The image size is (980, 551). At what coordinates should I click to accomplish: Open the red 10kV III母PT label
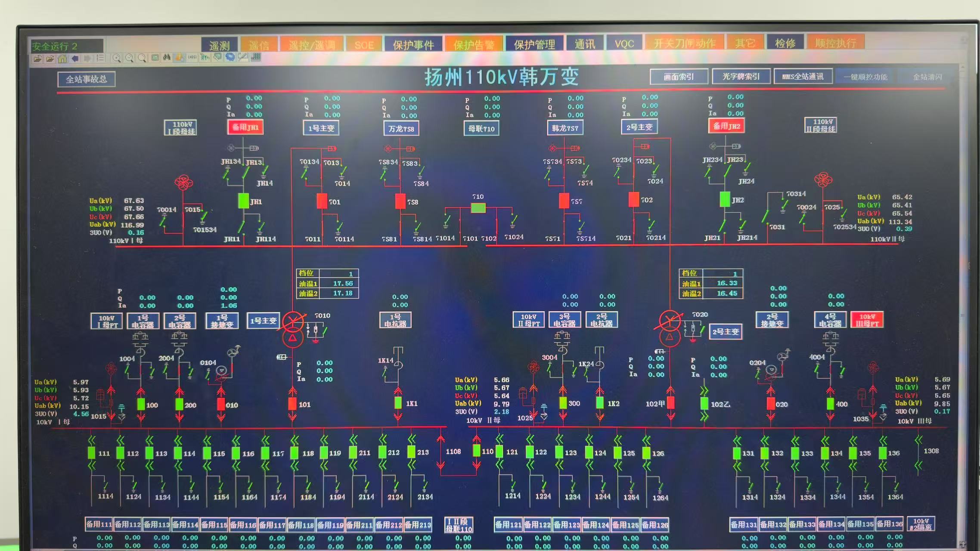click(x=867, y=320)
